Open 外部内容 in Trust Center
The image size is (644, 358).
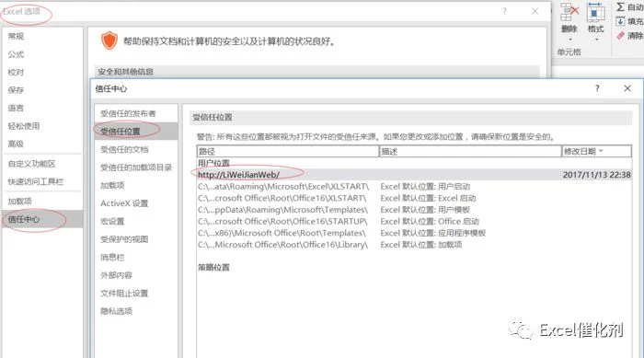(136, 275)
